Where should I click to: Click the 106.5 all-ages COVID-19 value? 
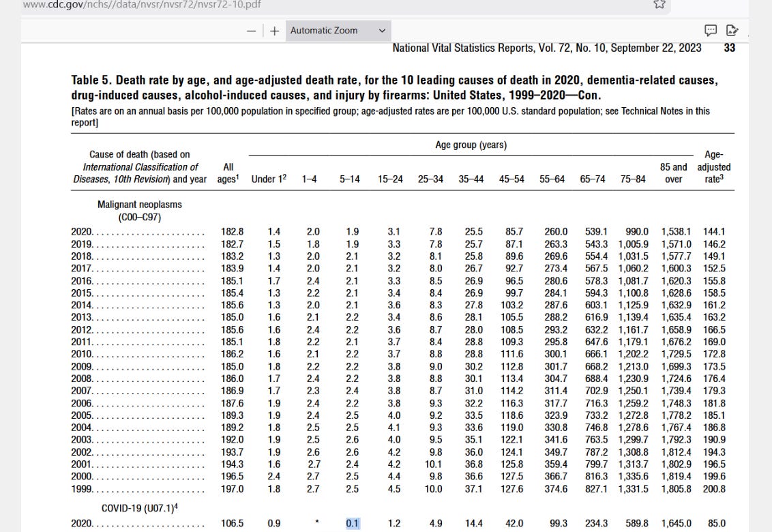[x=232, y=523]
